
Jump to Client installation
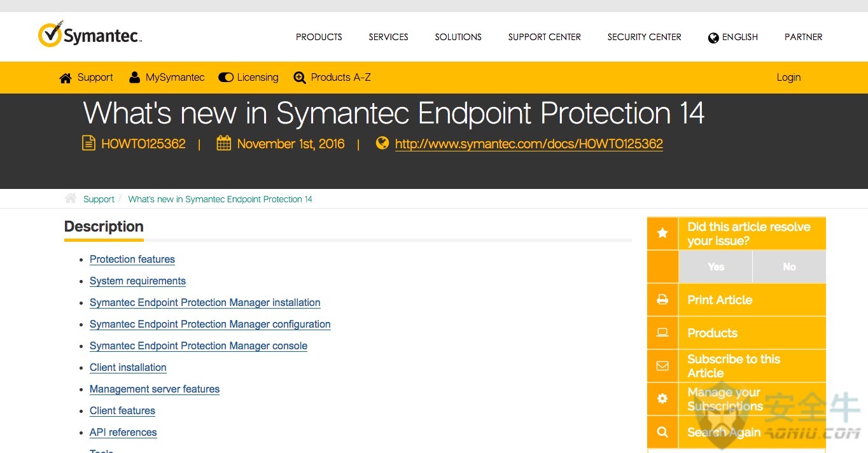128,368
